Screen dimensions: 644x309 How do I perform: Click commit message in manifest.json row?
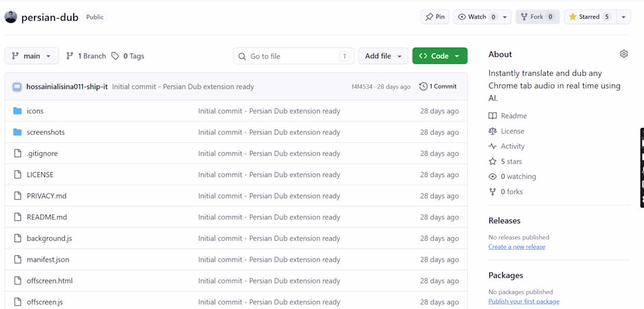(269, 260)
